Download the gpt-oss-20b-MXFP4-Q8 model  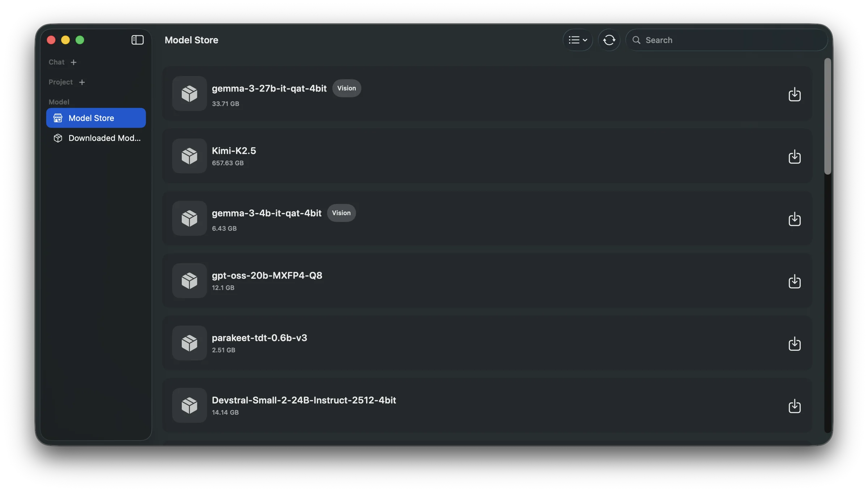coord(794,281)
